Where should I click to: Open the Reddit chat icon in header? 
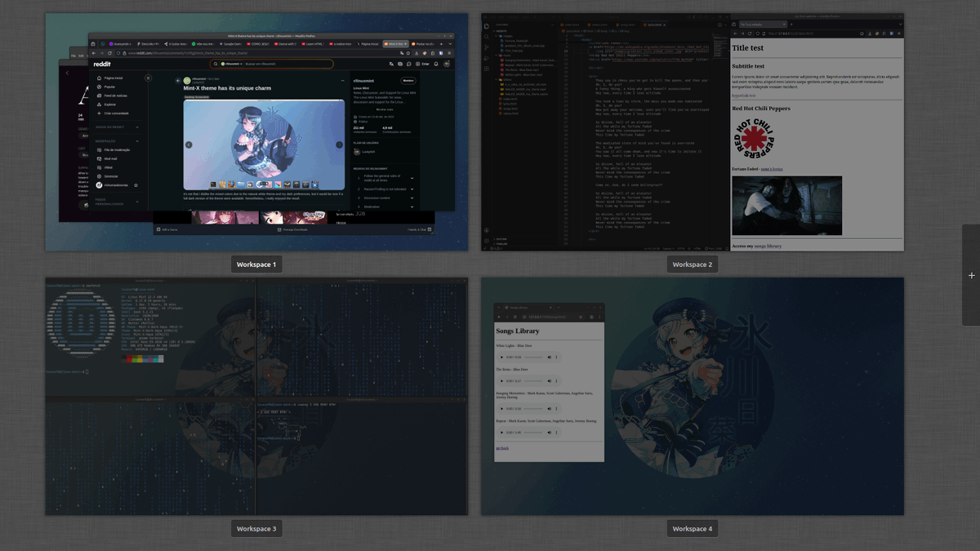point(408,64)
